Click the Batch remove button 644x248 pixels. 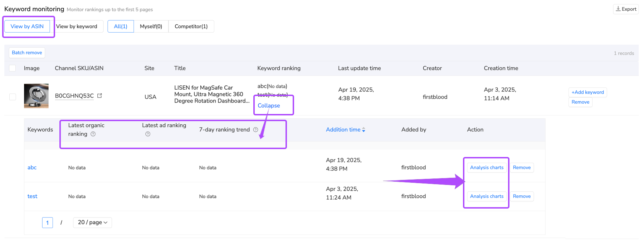[27, 53]
